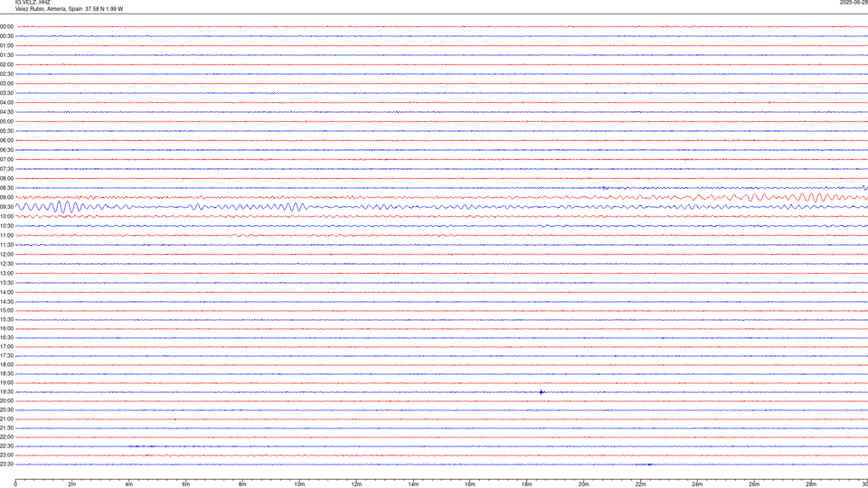This screenshot has height=488, width=868.
Task: Select the 14:00 trace time label
Action: pyautogui.click(x=6, y=292)
